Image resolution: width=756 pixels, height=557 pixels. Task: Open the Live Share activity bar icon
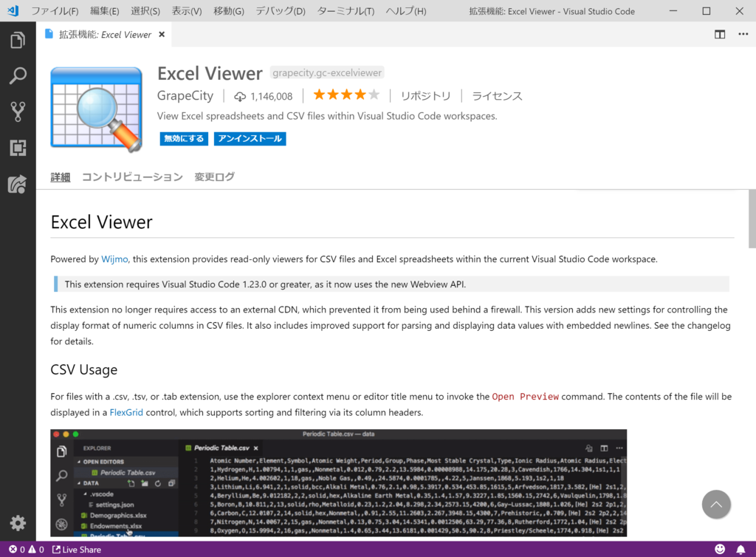click(x=18, y=184)
